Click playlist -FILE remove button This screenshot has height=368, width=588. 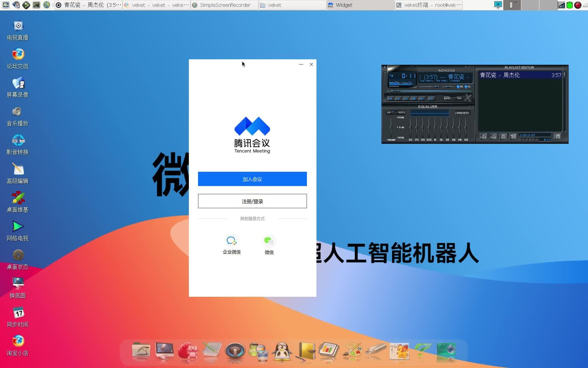point(493,136)
